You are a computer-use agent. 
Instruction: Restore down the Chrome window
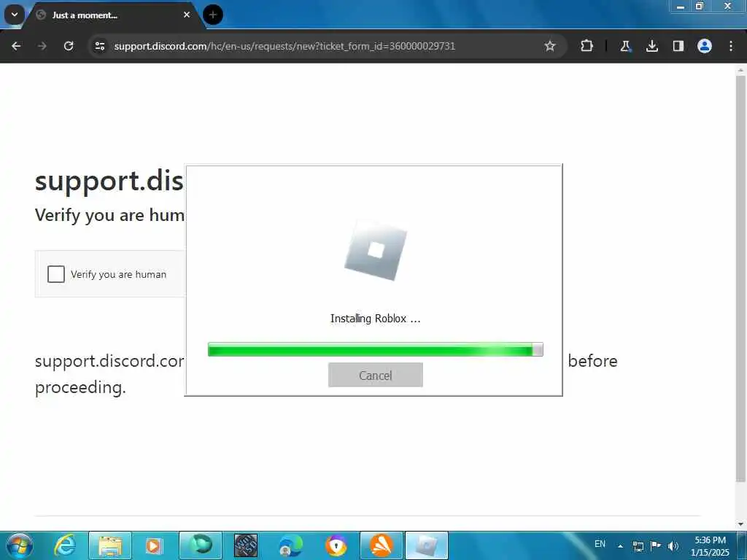[x=700, y=6]
